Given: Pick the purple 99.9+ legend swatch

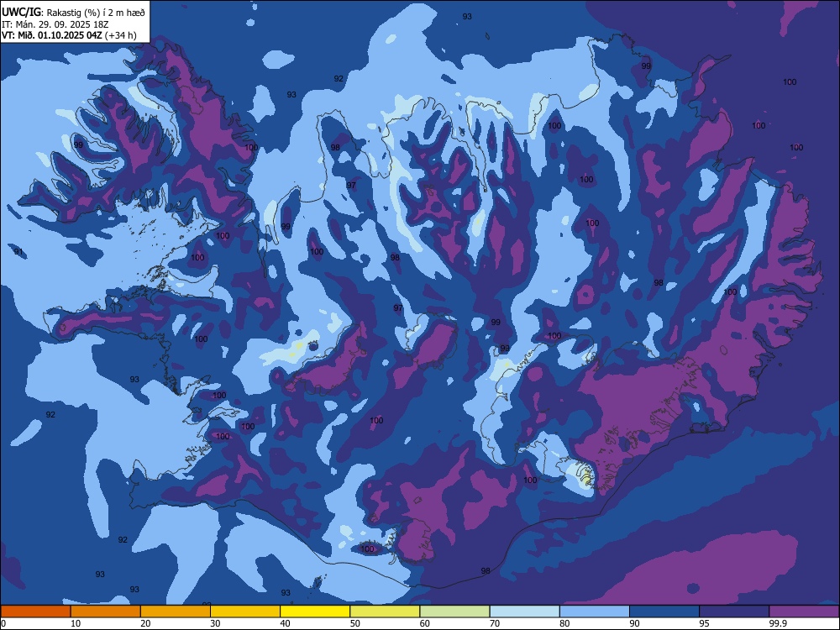Looking at the screenshot, I should [x=804, y=612].
